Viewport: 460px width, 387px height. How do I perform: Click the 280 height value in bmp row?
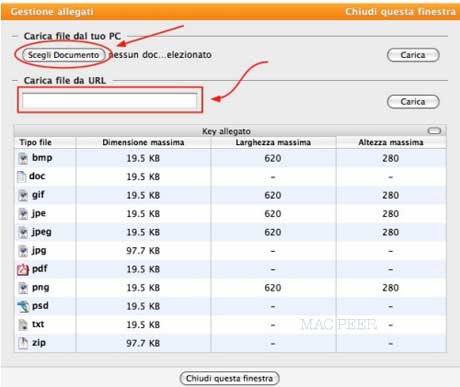[x=390, y=158]
